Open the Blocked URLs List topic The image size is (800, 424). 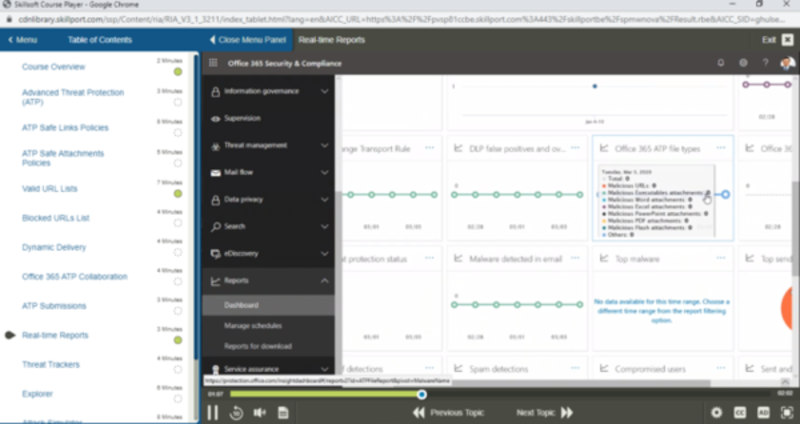(56, 218)
